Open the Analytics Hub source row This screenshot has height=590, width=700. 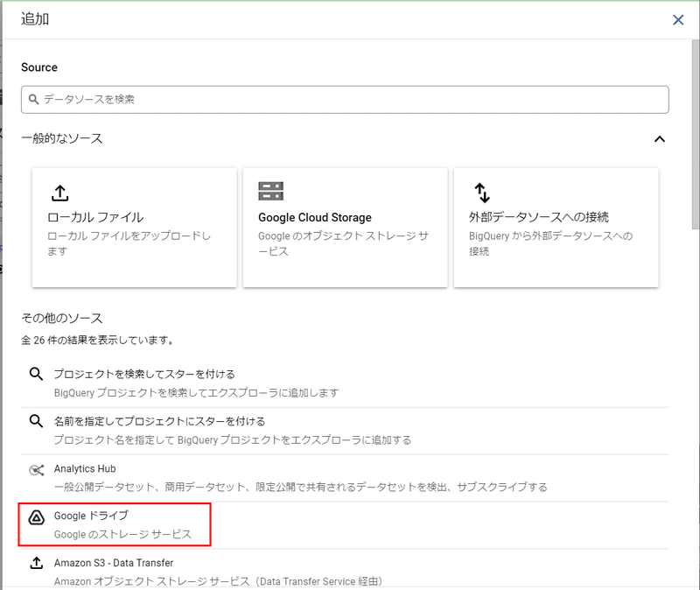[345, 478]
